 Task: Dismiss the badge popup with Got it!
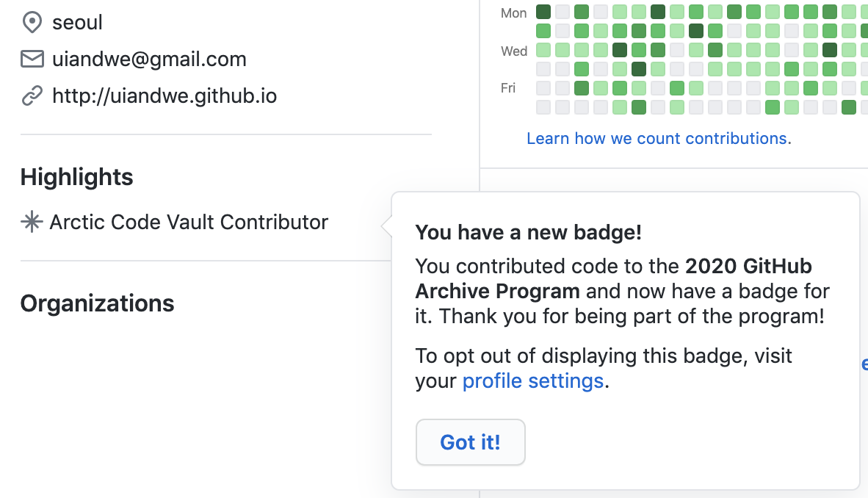click(470, 442)
